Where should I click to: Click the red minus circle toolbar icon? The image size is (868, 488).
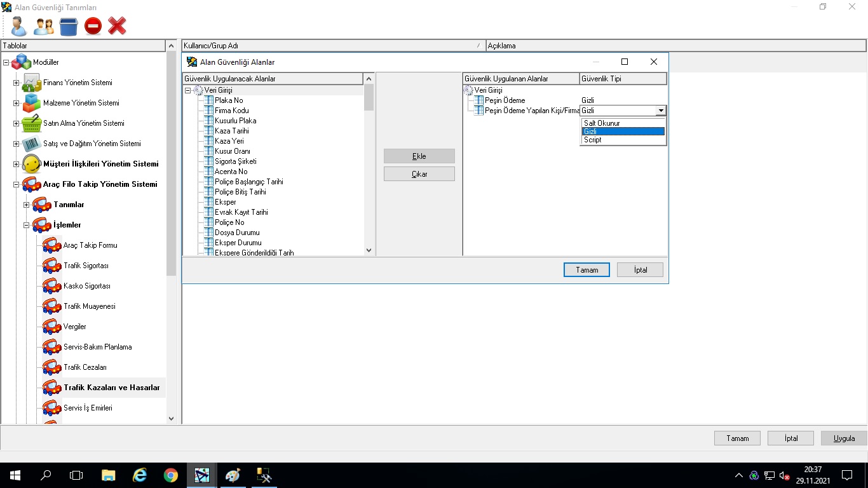(x=93, y=26)
